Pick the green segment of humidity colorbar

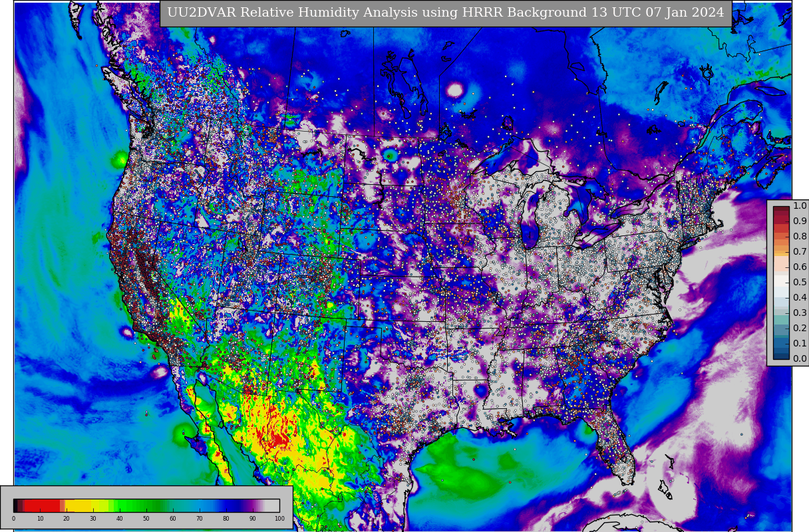140,505
